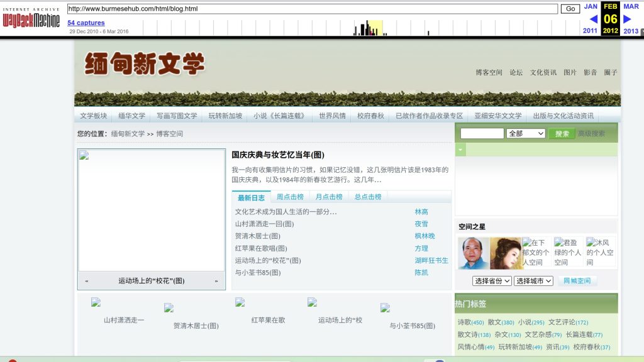Open 已故作者作品收录专区 nav item
Screen dimensions: 644x362
429,116
